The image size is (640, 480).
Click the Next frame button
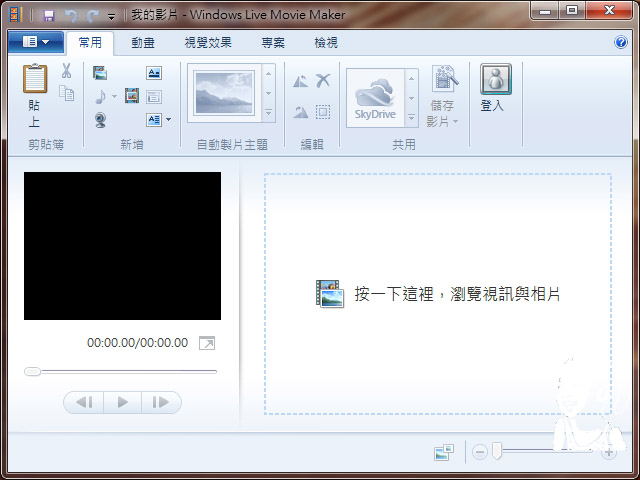click(161, 402)
